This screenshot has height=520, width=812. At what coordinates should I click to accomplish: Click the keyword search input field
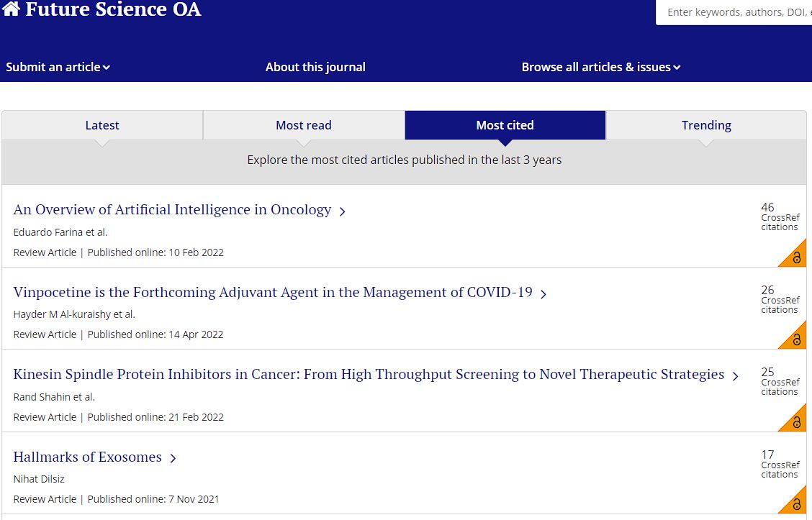pos(734,12)
